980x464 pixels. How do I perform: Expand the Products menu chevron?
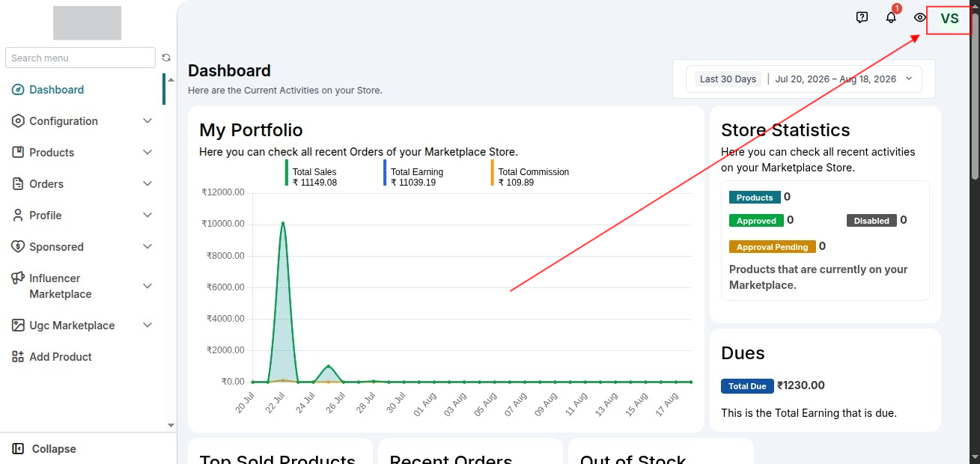147,153
